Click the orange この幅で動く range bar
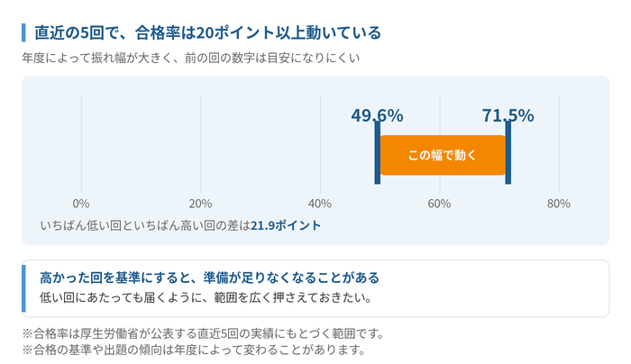This screenshot has height=364, width=631. click(x=443, y=155)
